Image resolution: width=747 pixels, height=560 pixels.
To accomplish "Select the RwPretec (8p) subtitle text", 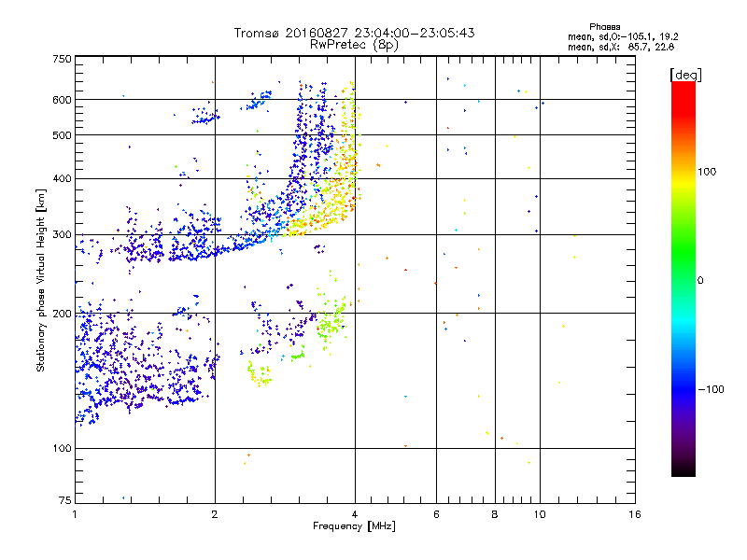I will coord(354,44).
